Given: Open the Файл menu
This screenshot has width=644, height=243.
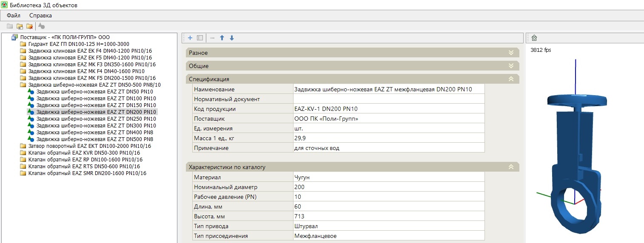Looking at the screenshot, I should (14, 15).
